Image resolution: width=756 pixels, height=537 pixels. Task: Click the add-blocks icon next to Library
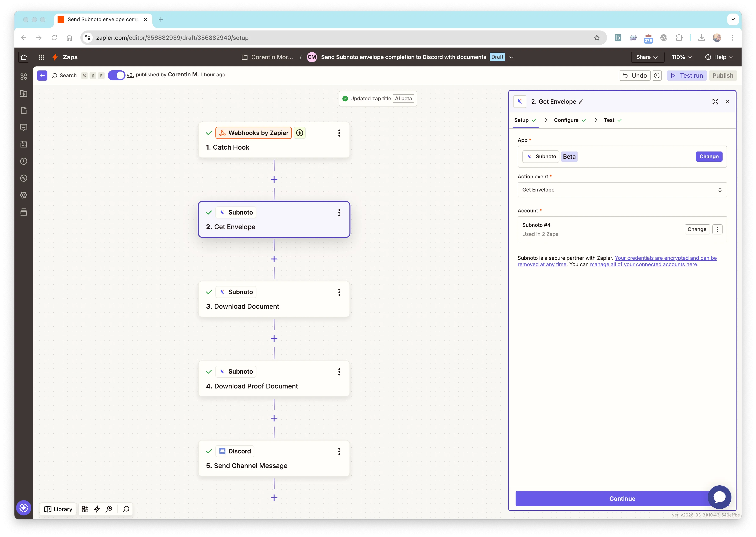pos(85,509)
